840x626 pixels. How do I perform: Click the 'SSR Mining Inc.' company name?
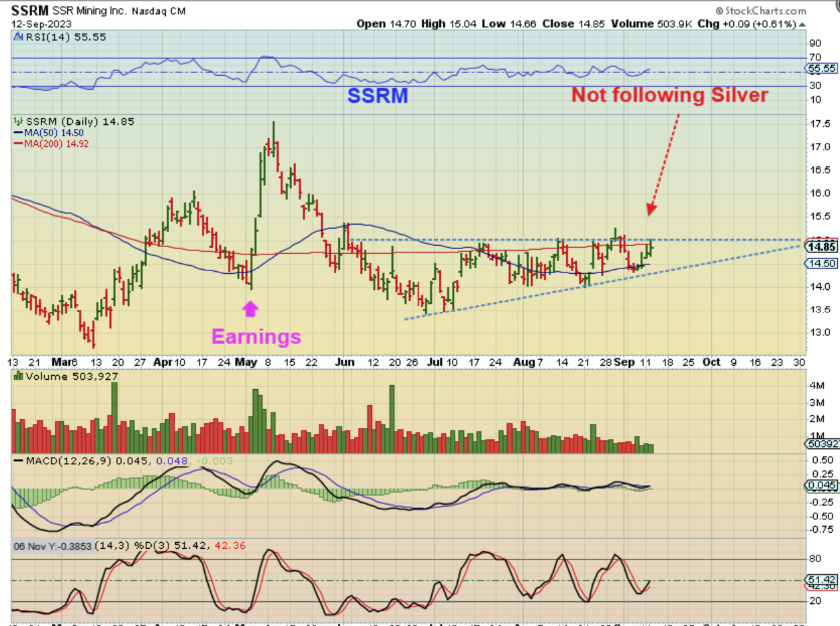[89, 11]
